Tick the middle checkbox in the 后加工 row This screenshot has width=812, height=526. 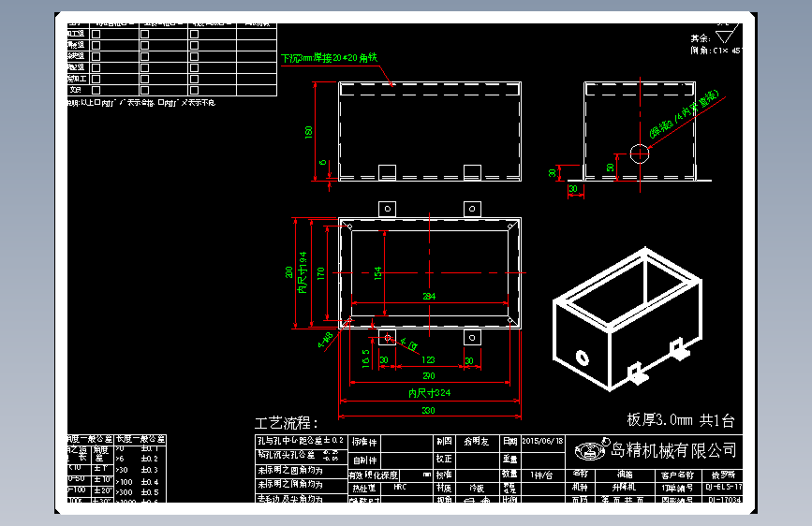pyautogui.click(x=145, y=79)
